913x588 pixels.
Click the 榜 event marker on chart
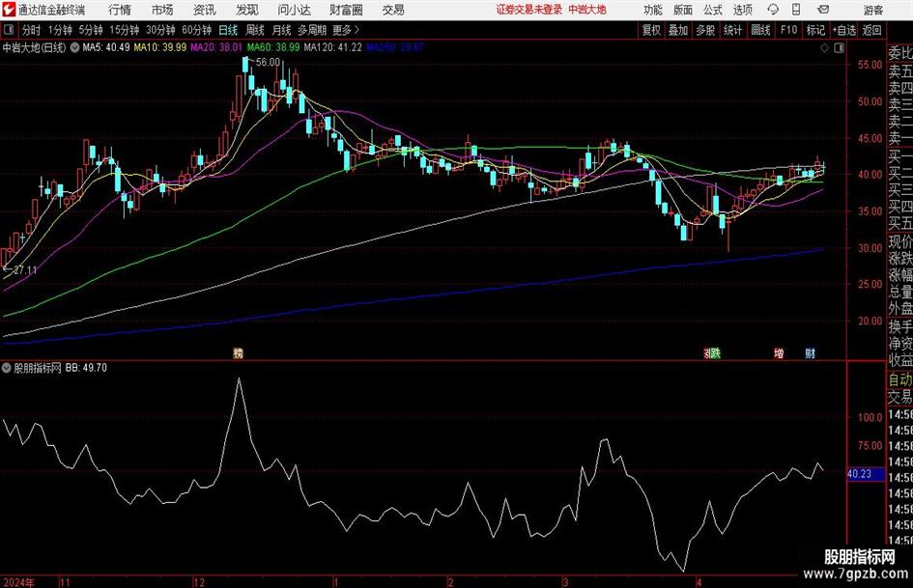[x=238, y=353]
